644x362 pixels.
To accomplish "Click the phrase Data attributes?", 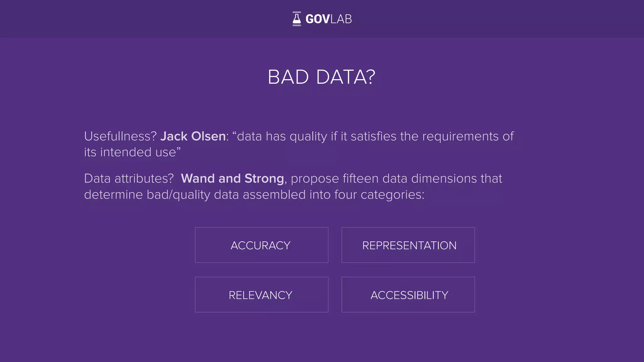I will point(129,178).
